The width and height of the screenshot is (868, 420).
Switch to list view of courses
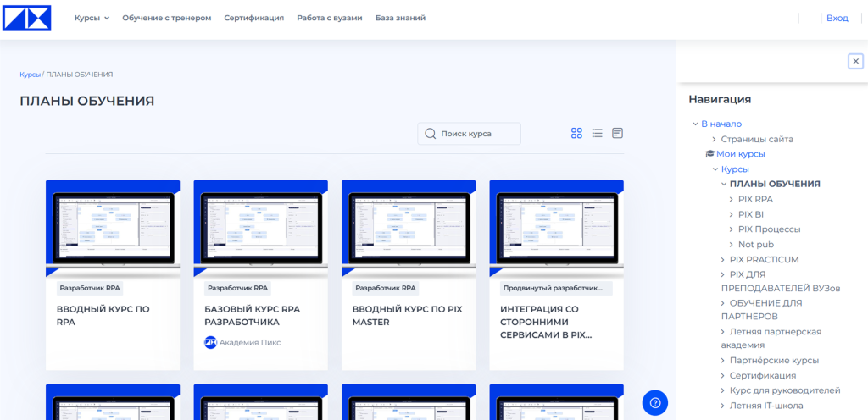click(x=597, y=133)
